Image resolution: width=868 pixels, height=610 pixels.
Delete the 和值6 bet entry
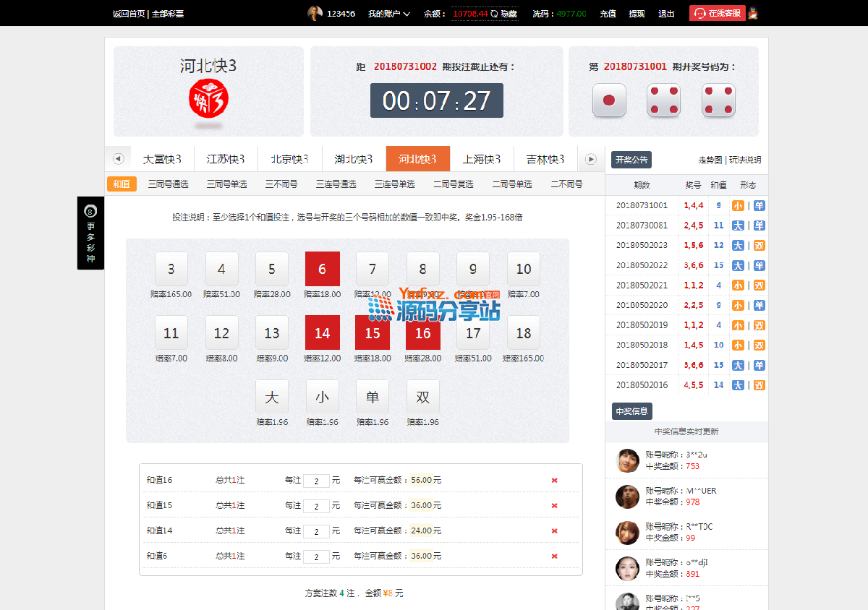tap(554, 556)
